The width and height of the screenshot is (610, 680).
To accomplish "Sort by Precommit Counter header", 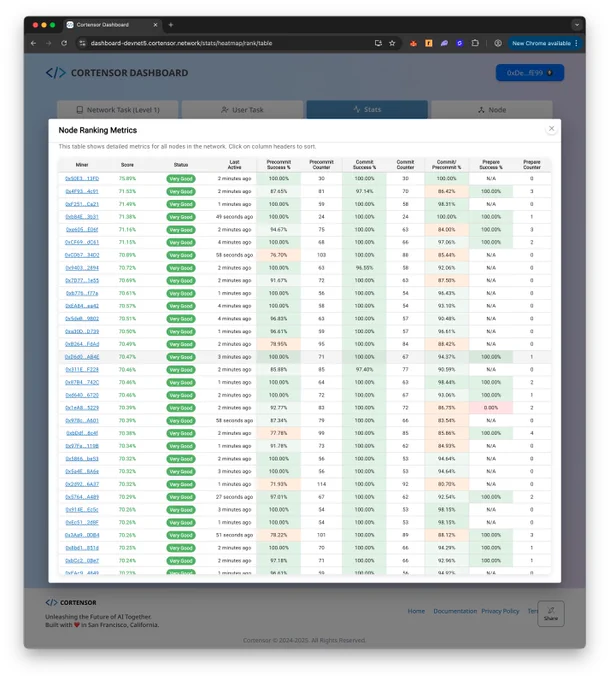I will coord(321,165).
